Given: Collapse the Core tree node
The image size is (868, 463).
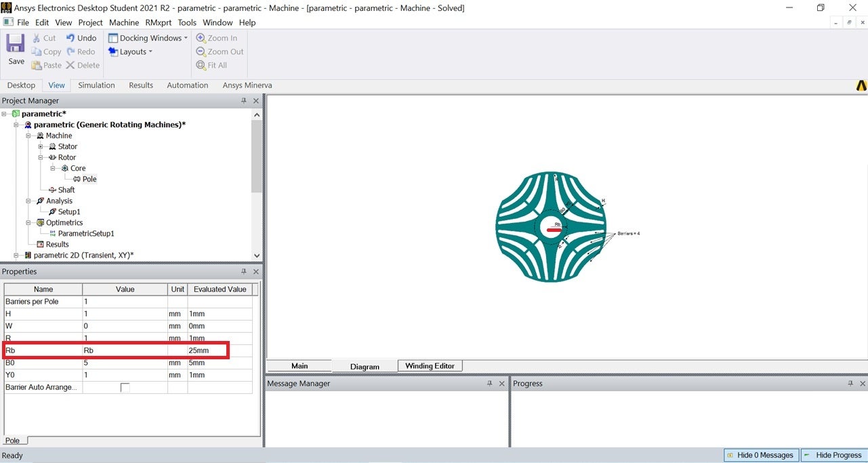Looking at the screenshot, I should (x=53, y=168).
